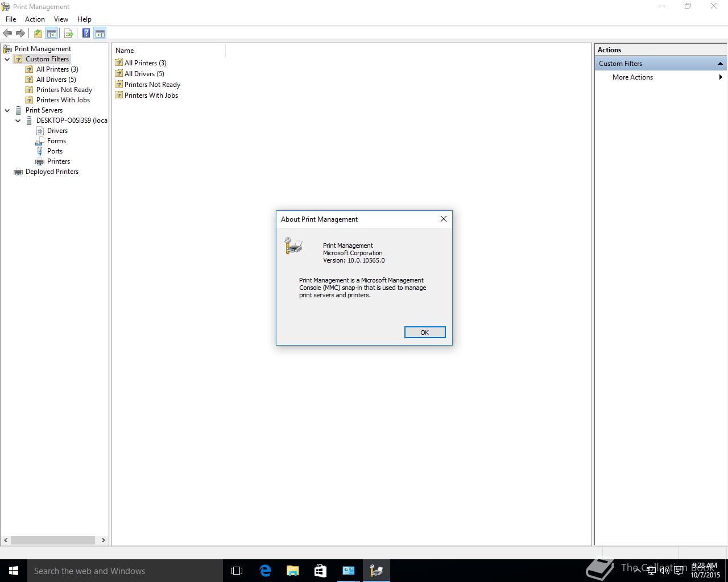Click the Drivers node icon under the server

click(x=40, y=131)
